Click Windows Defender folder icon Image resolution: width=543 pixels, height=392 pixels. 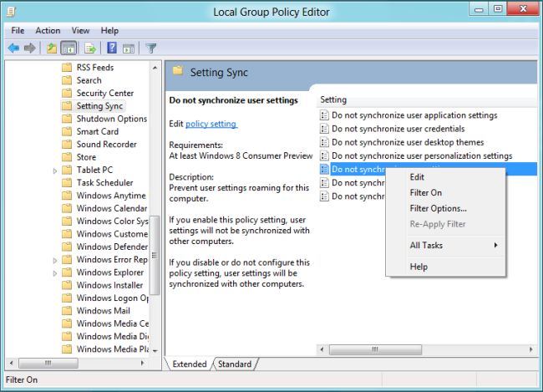point(67,247)
